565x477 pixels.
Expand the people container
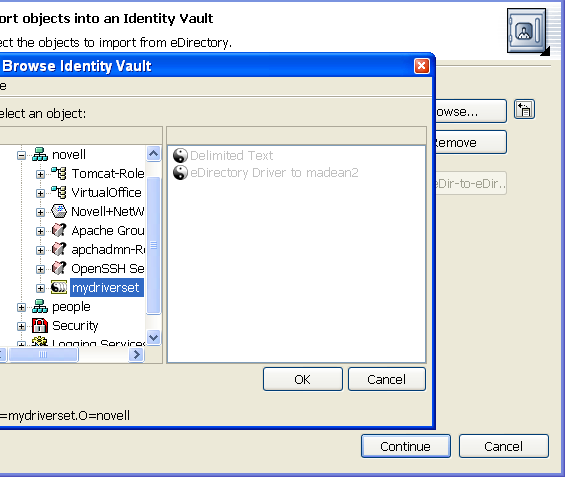[x=21, y=307]
